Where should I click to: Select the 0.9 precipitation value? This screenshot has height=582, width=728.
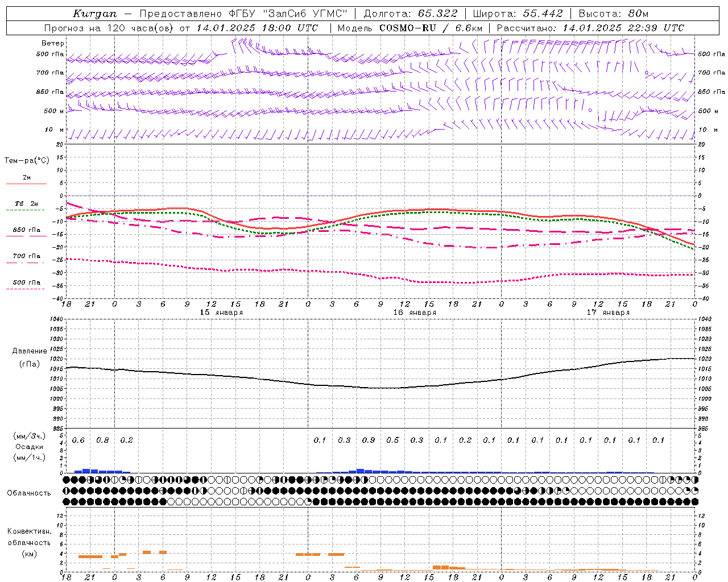click(x=369, y=440)
